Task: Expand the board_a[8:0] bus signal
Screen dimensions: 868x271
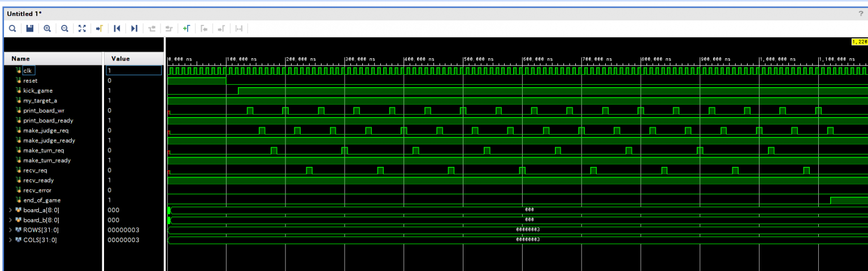Action: (11, 210)
